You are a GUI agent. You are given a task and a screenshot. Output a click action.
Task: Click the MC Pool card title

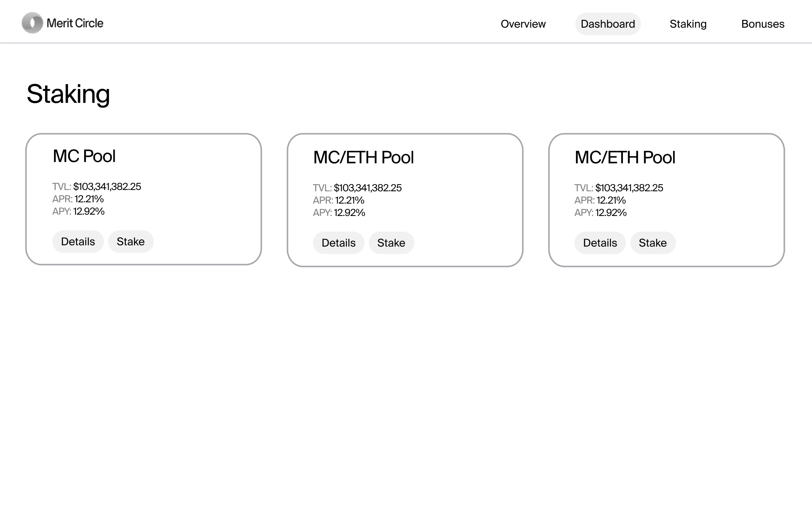point(84,156)
